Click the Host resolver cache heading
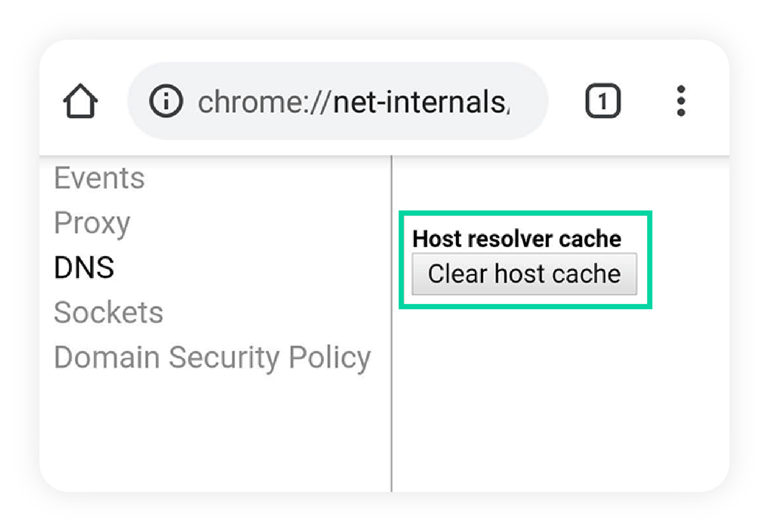The height and width of the screenshot is (532, 769). point(517,239)
